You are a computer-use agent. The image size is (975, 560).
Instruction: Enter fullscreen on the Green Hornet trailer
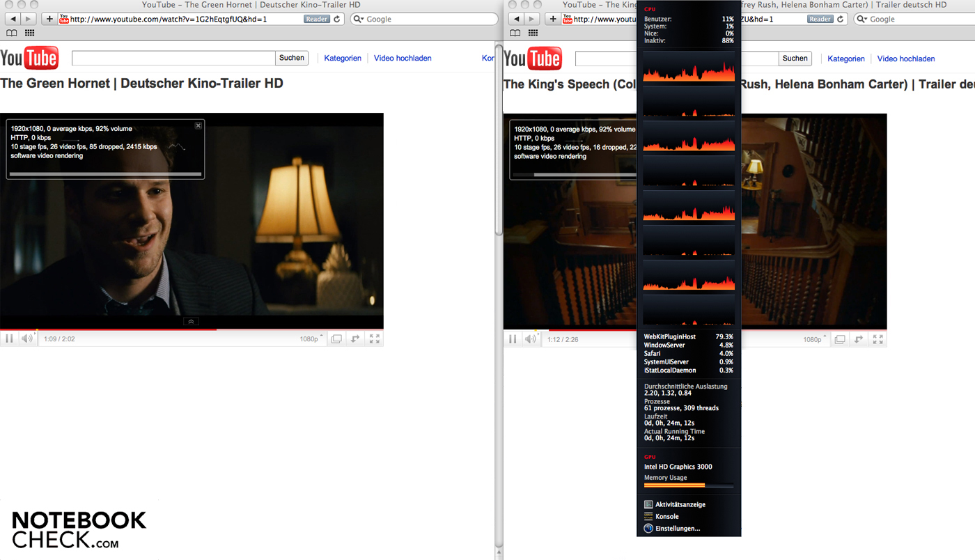(375, 339)
